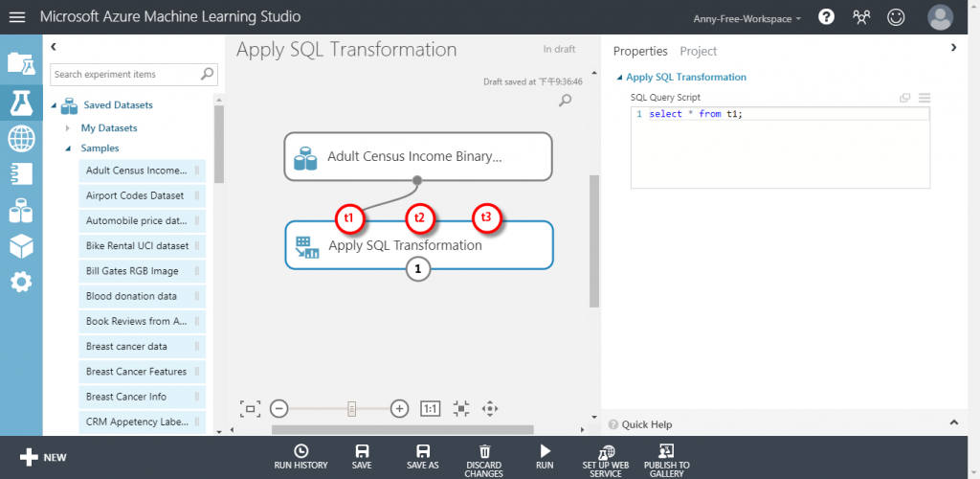The image size is (980, 479).
Task: Switch to the Project tab
Action: (x=698, y=52)
